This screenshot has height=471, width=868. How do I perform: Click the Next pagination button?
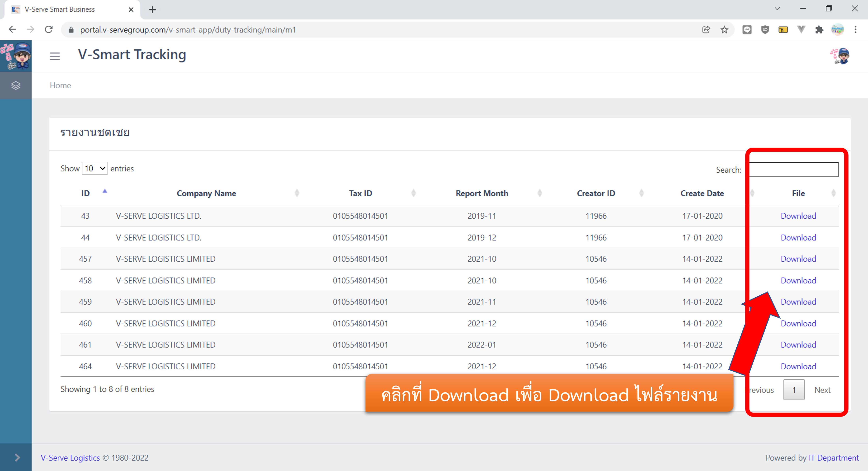[x=822, y=390]
